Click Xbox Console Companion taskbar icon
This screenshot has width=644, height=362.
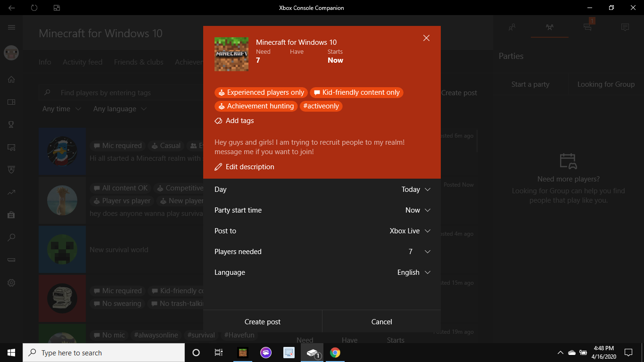312,353
